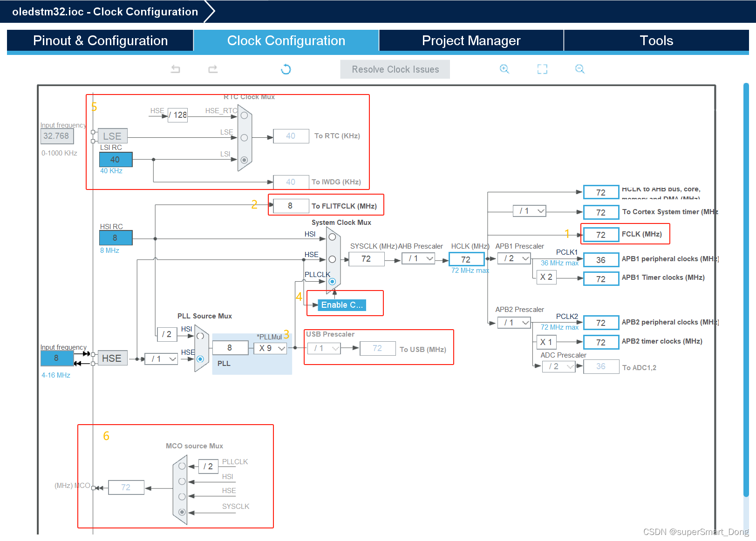
Task: Click the HSE block
Action: click(112, 358)
